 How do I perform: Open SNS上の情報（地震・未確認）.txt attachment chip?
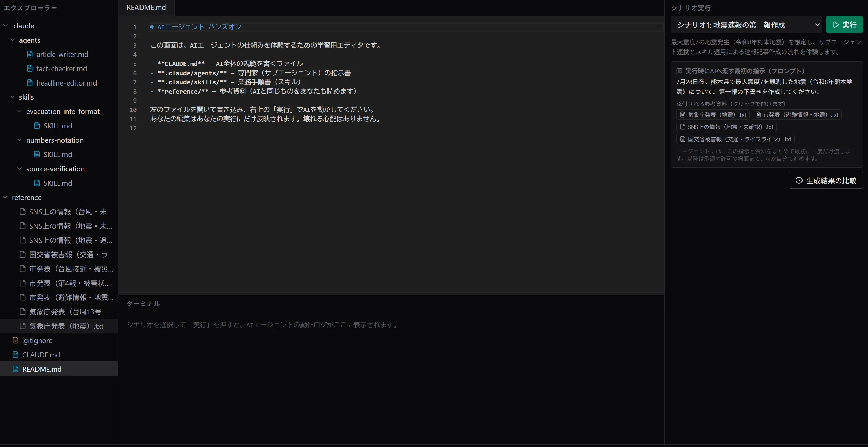[x=726, y=127]
